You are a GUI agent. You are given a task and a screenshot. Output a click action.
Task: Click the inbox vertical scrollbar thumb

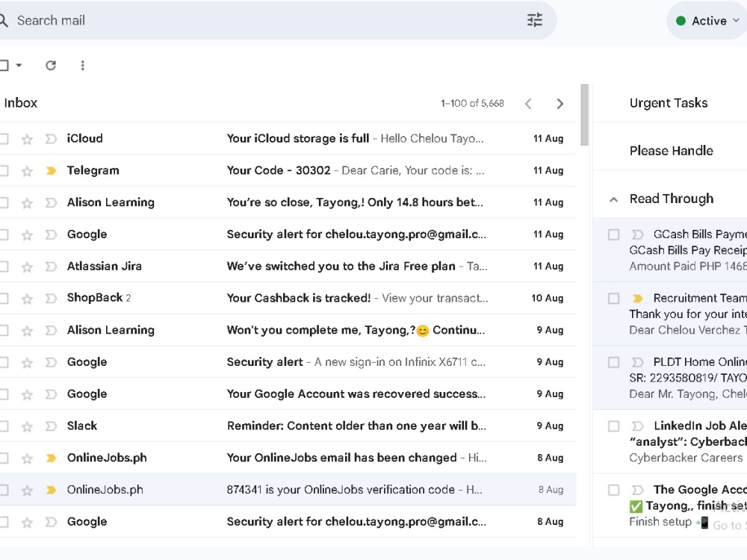[585, 115]
